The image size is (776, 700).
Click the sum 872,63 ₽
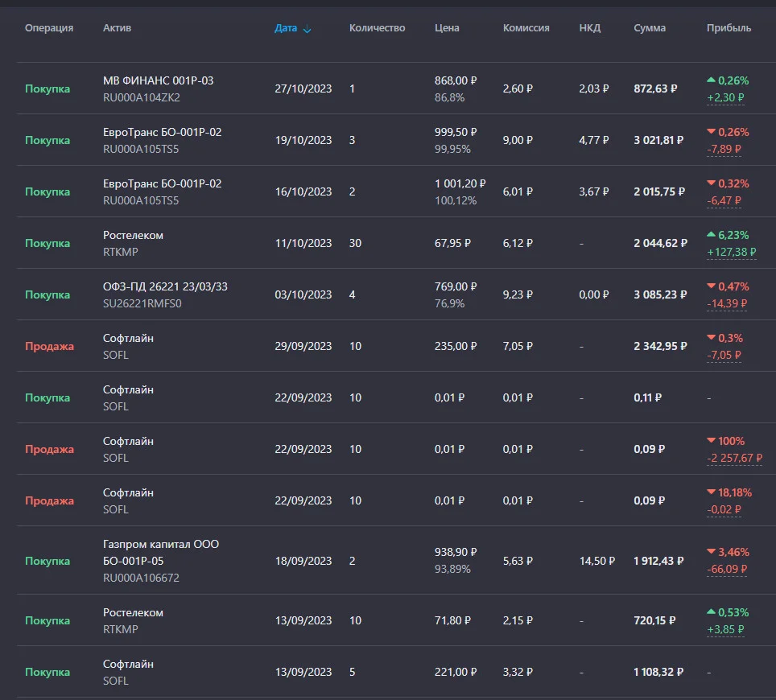[655, 89]
